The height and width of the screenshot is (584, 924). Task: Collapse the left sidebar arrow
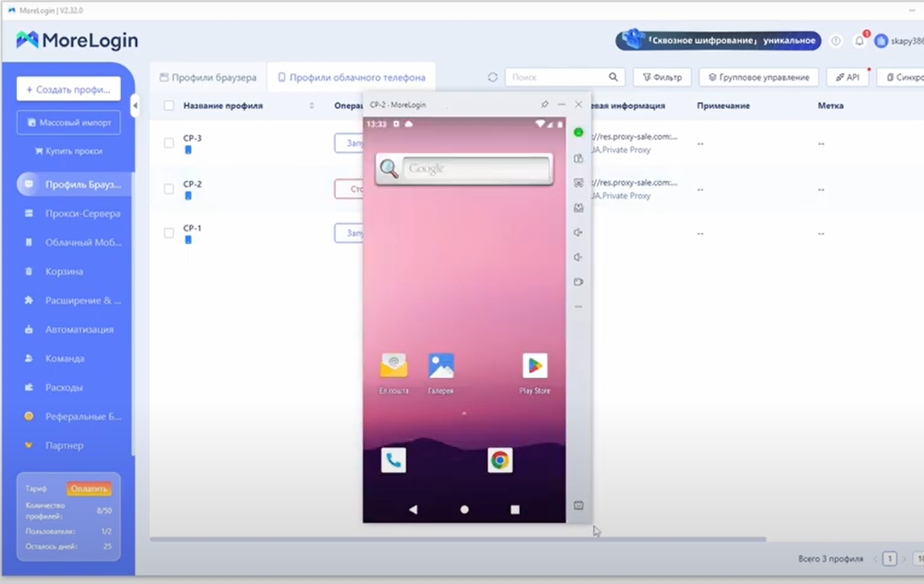click(135, 106)
